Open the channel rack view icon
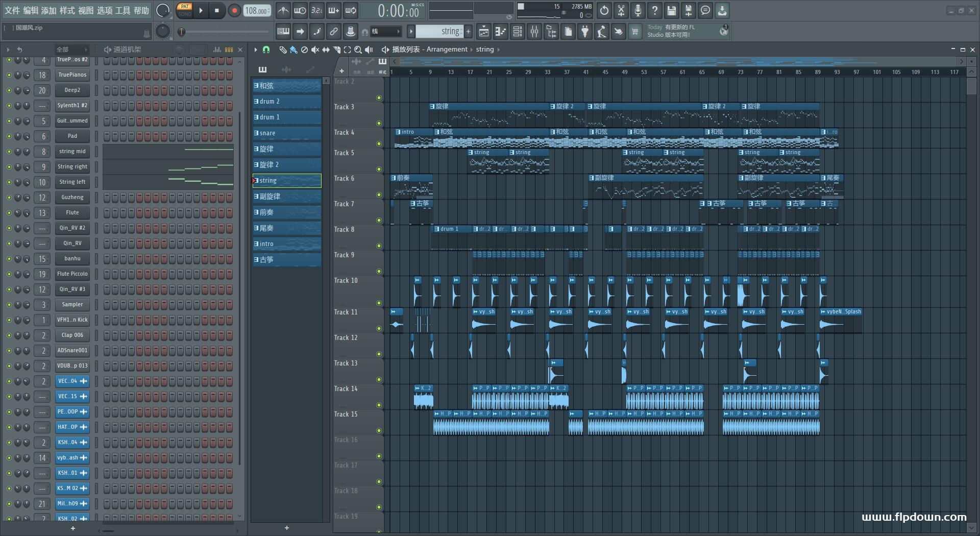This screenshot has width=980, height=536. (x=518, y=32)
